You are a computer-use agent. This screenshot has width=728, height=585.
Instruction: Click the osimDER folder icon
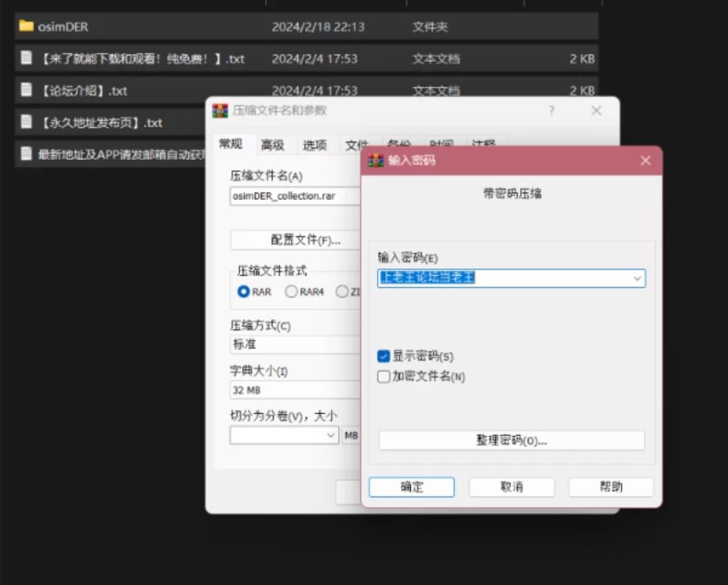pos(26,26)
